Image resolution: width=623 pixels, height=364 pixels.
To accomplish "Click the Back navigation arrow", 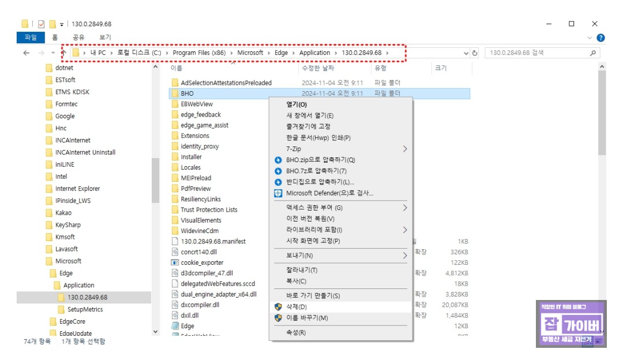I will [26, 53].
